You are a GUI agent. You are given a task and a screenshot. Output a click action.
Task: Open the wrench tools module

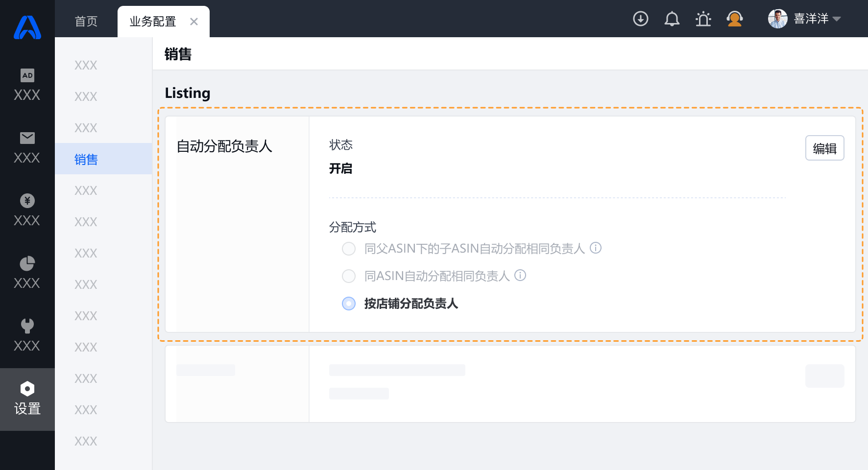coord(27,336)
